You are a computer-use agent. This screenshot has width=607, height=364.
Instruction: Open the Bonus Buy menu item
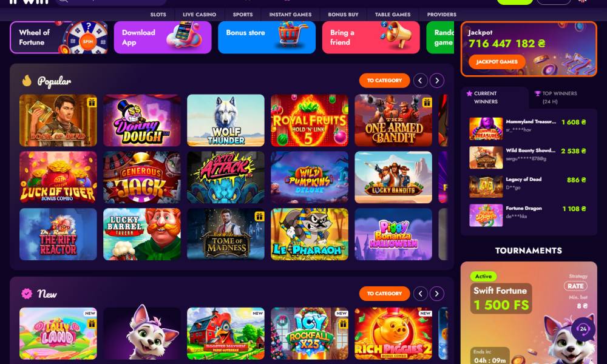[x=343, y=15]
